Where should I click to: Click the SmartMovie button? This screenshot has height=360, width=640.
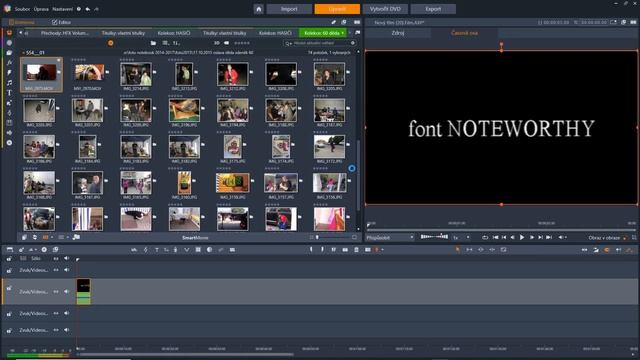tap(195, 238)
